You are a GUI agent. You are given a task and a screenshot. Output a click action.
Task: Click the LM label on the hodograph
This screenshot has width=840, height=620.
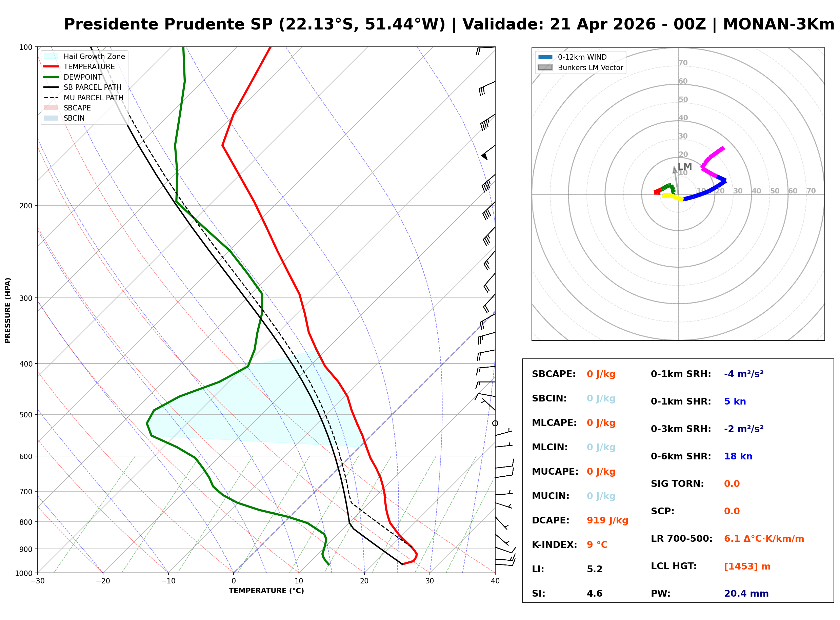pyautogui.click(x=685, y=167)
